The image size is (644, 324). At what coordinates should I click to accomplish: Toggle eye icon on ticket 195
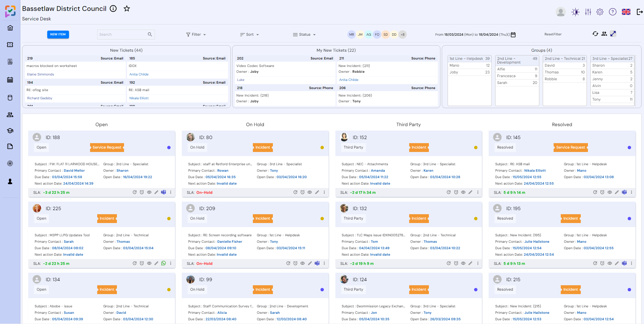610,263
